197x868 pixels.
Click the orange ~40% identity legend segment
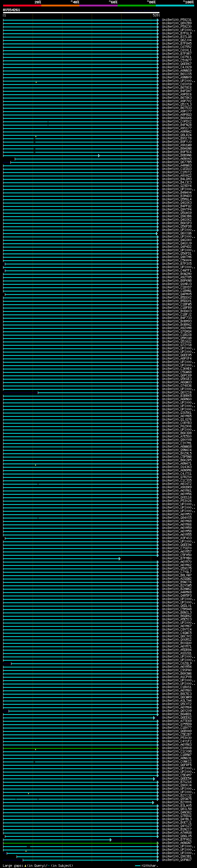60,6
